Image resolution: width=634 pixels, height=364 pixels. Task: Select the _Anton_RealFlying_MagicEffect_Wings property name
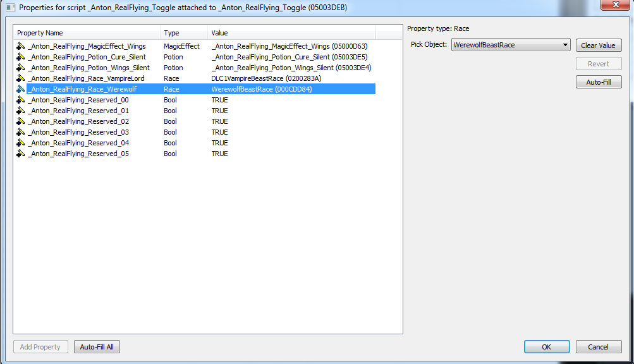[x=87, y=46]
